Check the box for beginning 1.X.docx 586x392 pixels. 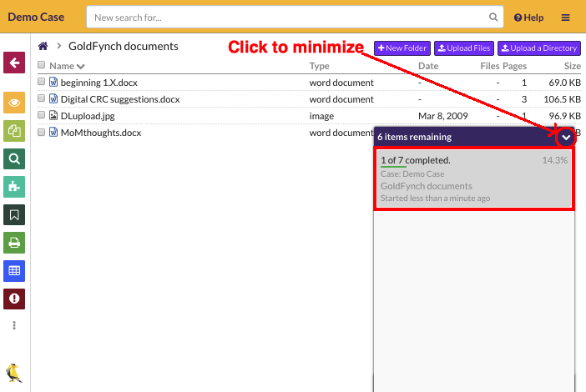(42, 82)
